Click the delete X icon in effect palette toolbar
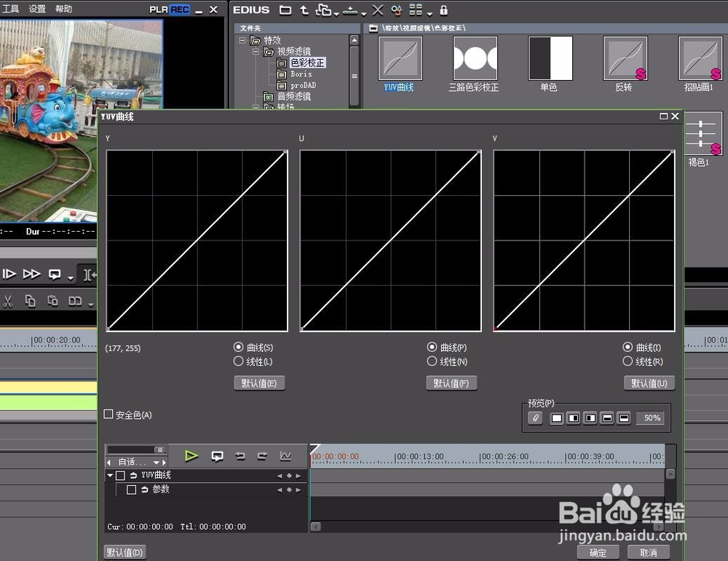This screenshot has height=561, width=728. click(377, 9)
